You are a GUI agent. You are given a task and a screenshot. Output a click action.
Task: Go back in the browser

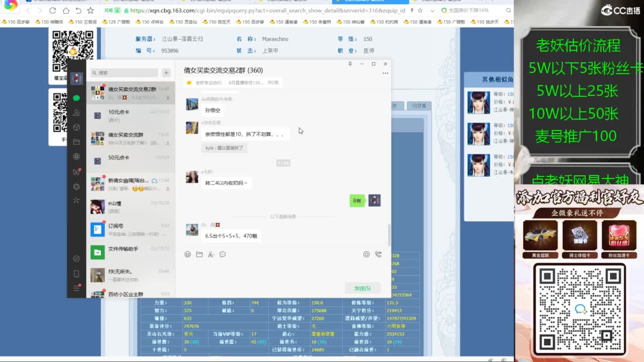(x=28, y=10)
